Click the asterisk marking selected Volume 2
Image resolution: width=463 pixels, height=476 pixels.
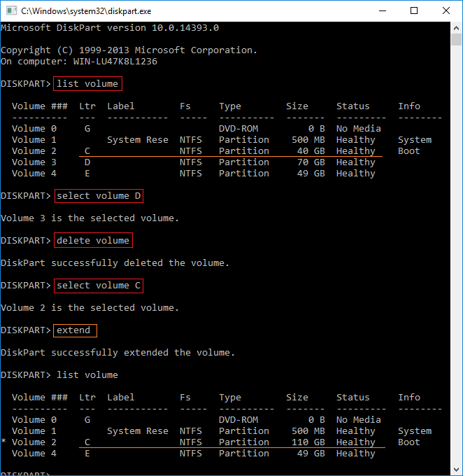[4, 443]
